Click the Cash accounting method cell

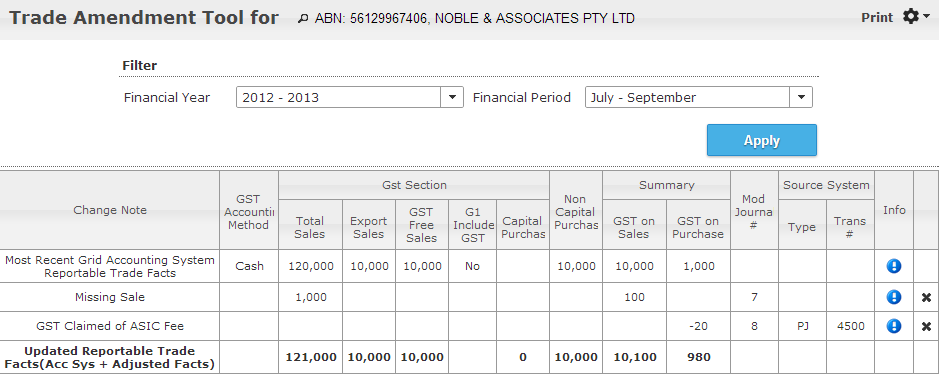point(249,266)
